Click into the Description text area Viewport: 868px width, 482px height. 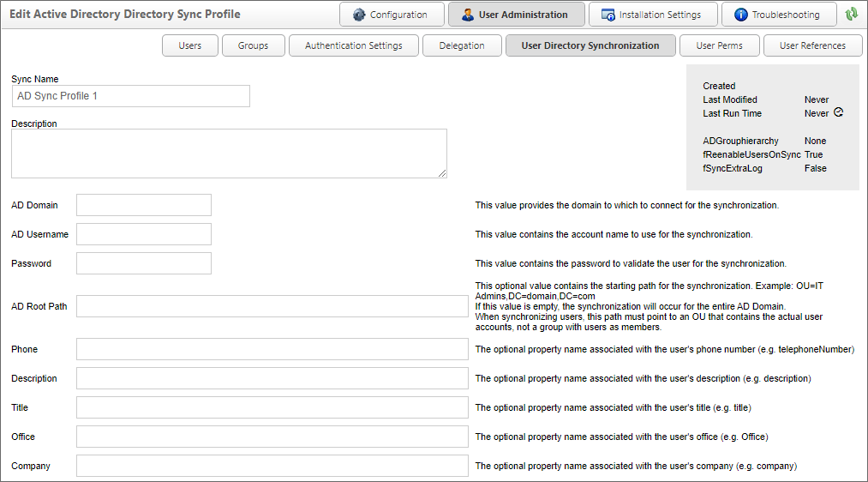pos(229,154)
